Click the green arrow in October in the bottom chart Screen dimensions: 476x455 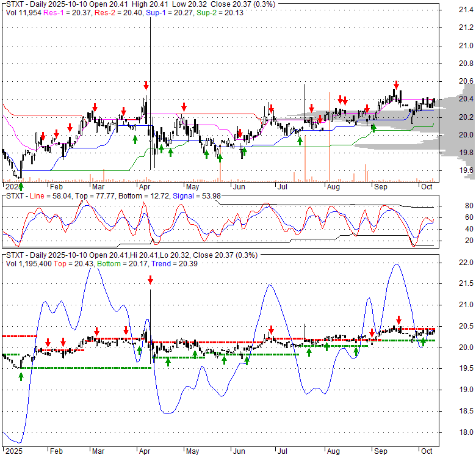(422, 341)
